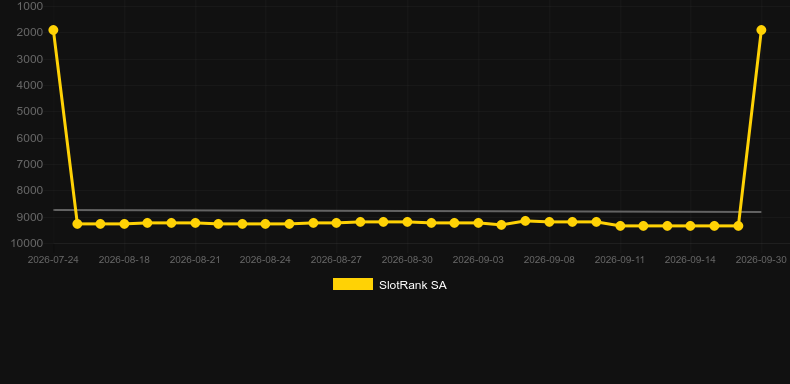Click the 5000 y-axis label
Viewport: 790px width, 384px height.
pyautogui.click(x=30, y=111)
